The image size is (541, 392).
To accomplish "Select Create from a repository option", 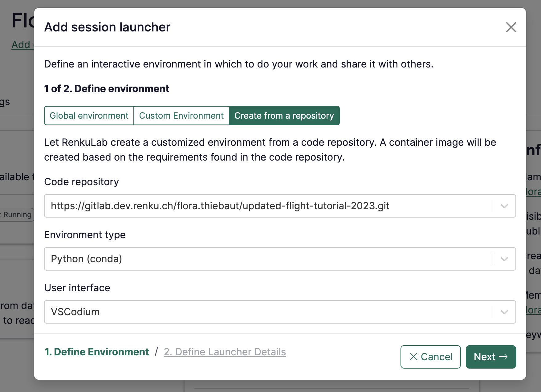I will click(x=284, y=116).
